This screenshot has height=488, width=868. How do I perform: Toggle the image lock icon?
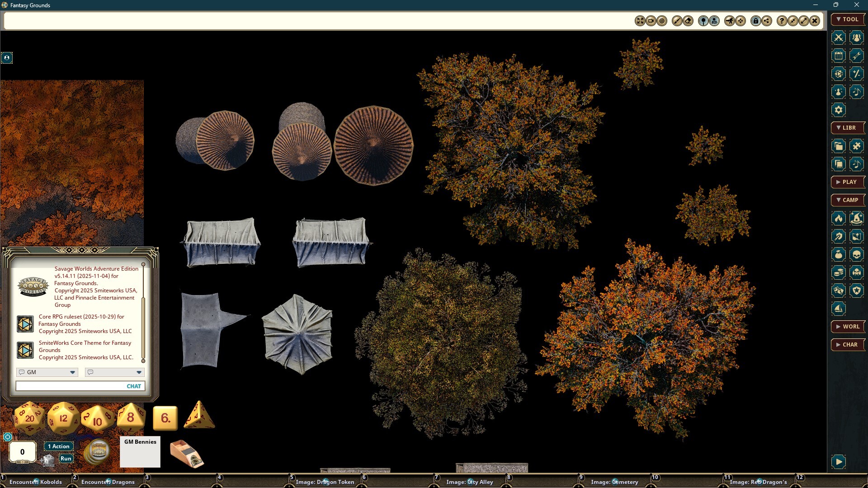pos(756,20)
